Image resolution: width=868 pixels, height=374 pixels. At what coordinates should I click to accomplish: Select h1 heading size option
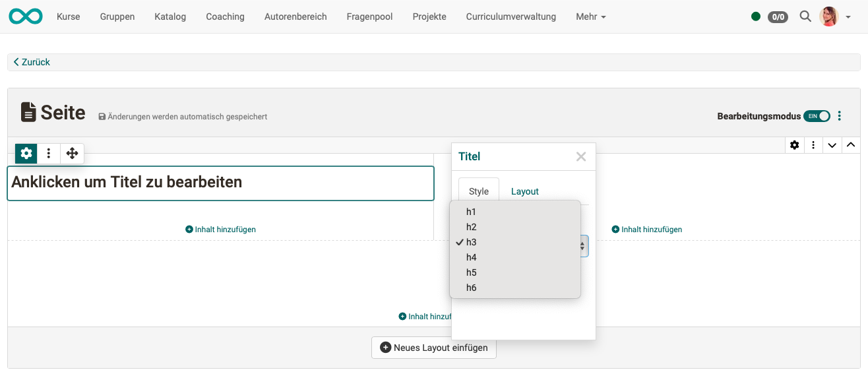click(x=471, y=212)
